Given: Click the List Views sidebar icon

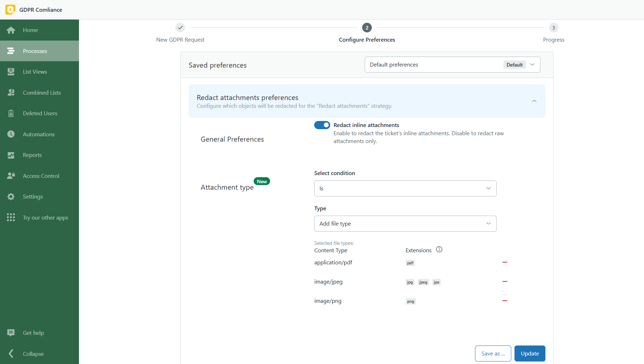Looking at the screenshot, I should [x=11, y=72].
